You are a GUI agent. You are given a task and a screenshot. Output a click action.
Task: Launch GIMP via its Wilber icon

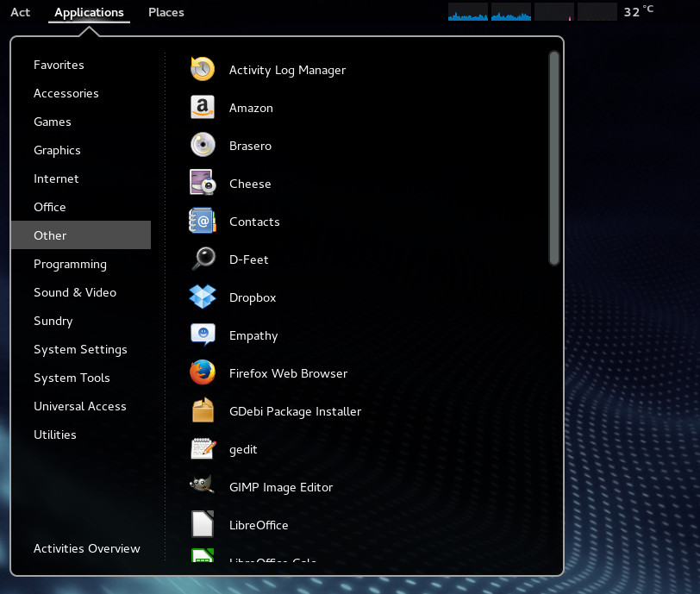click(x=203, y=485)
